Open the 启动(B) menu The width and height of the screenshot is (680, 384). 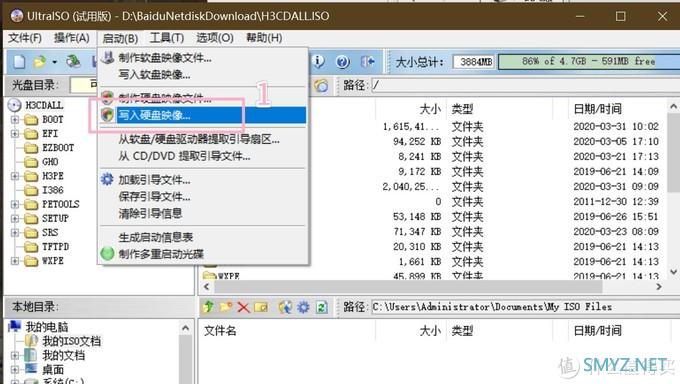coord(120,38)
